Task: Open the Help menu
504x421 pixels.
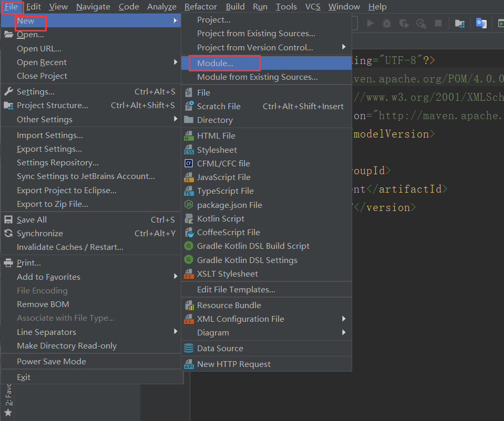Action: point(377,7)
